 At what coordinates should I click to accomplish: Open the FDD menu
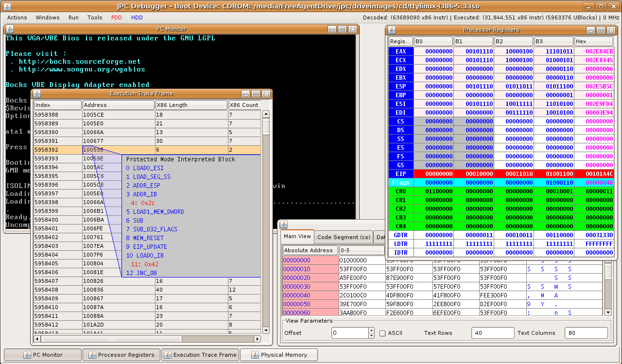[x=117, y=17]
